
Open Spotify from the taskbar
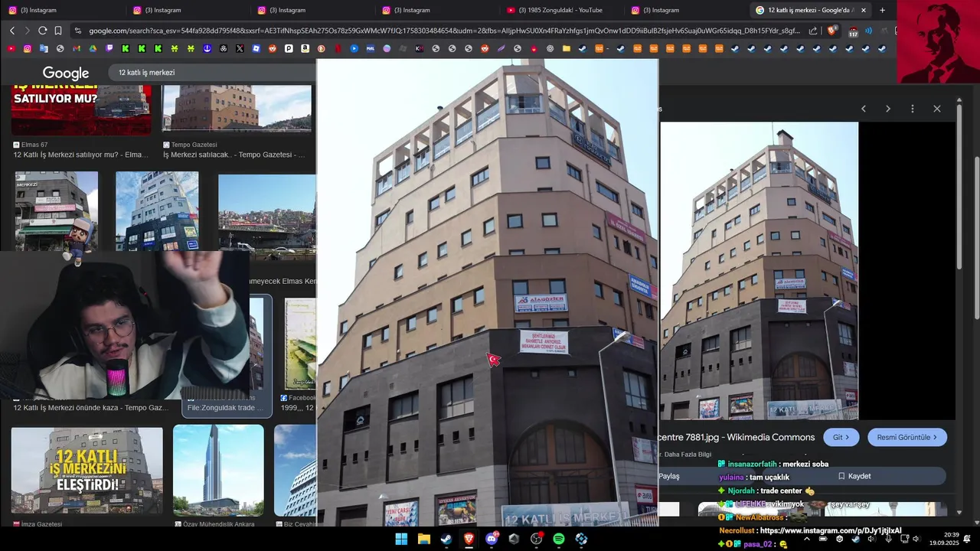coord(559,539)
